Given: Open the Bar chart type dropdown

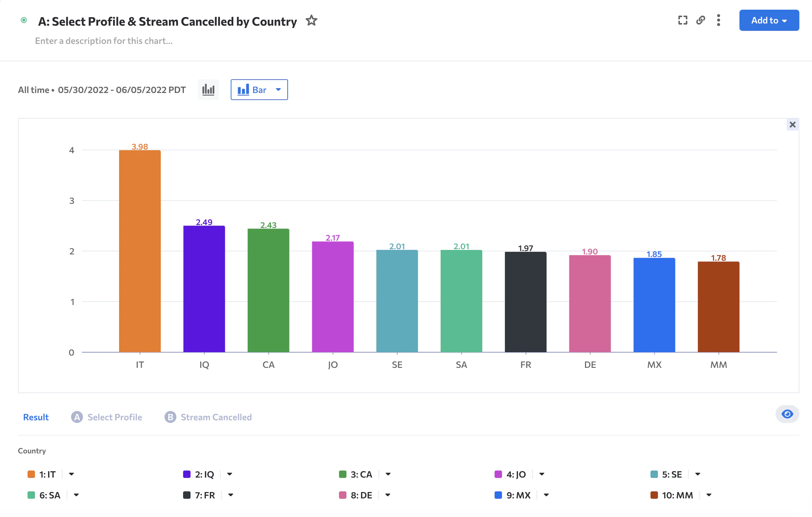Looking at the screenshot, I should pyautogui.click(x=259, y=90).
